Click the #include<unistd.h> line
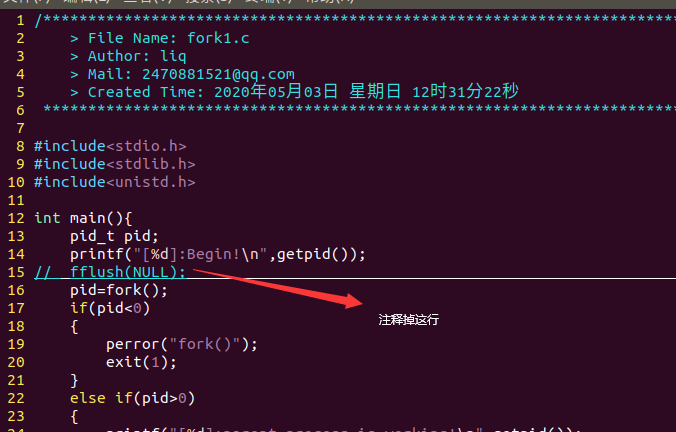The image size is (676, 432). [x=115, y=182]
